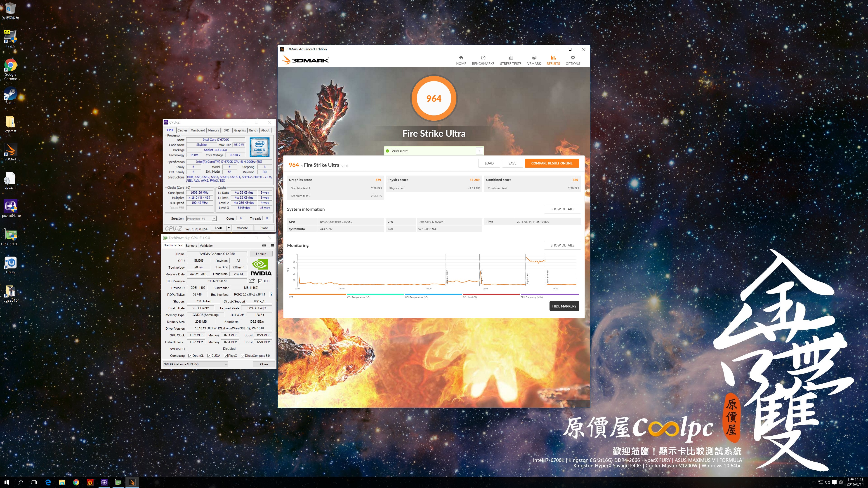The width and height of the screenshot is (868, 488).
Task: Open cpuz_x64.exe desktop icon
Action: click(10, 209)
